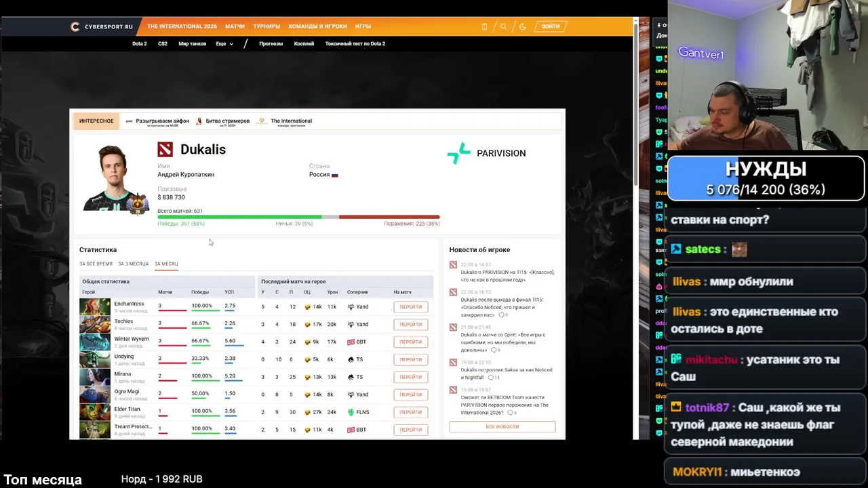The image size is (868, 488).
Task: Click the Победы column header
Action: point(200,292)
